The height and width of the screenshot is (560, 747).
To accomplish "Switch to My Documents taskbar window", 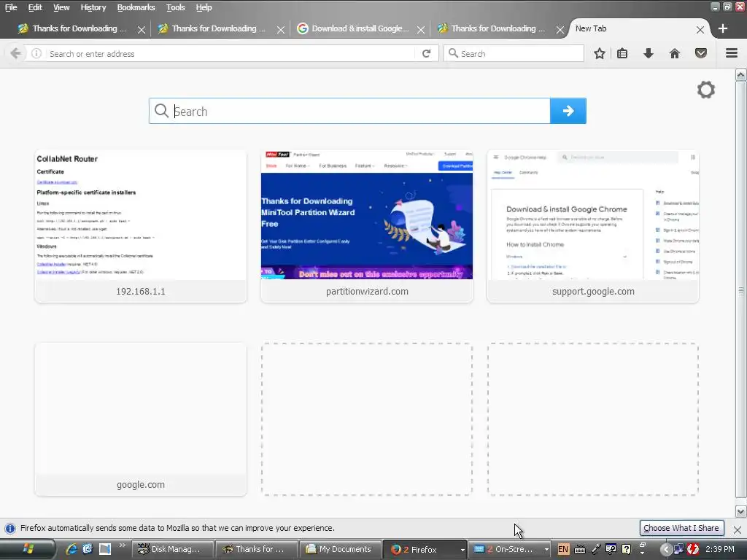I will click(341, 549).
